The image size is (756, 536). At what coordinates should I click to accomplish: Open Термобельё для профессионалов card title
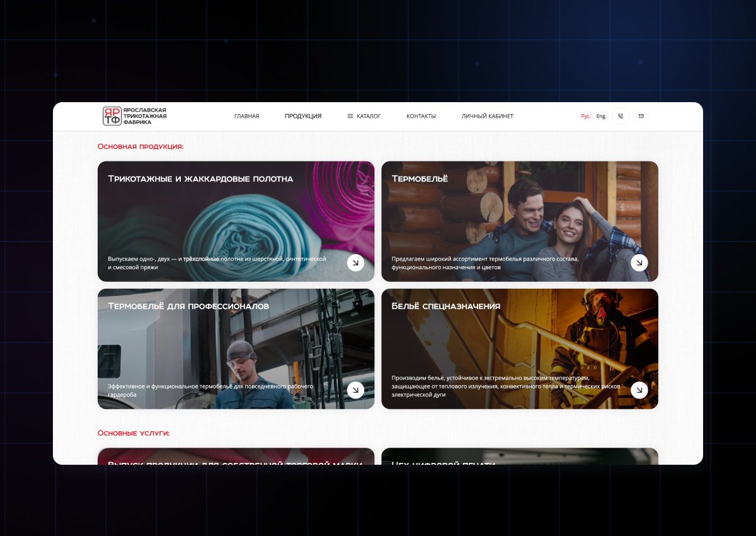point(188,306)
